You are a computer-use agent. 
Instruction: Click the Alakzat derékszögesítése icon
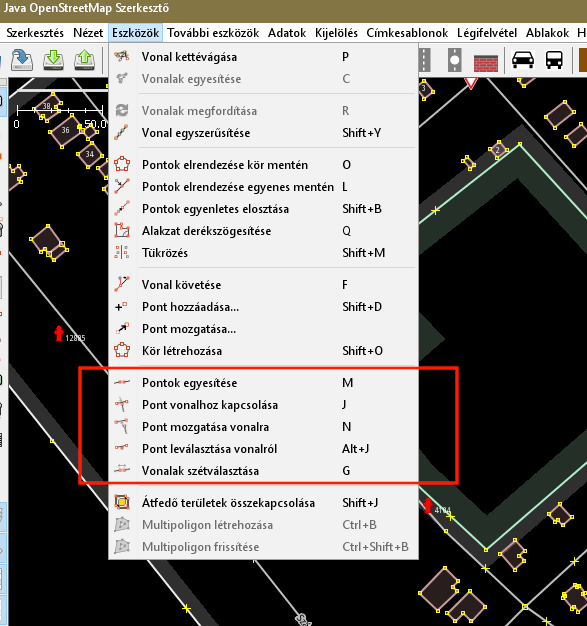(x=122, y=230)
